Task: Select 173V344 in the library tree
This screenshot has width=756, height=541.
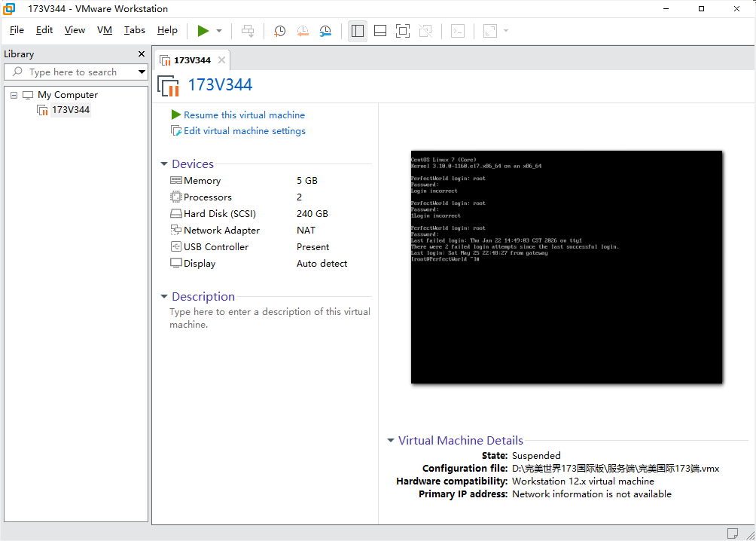Action: [x=70, y=110]
